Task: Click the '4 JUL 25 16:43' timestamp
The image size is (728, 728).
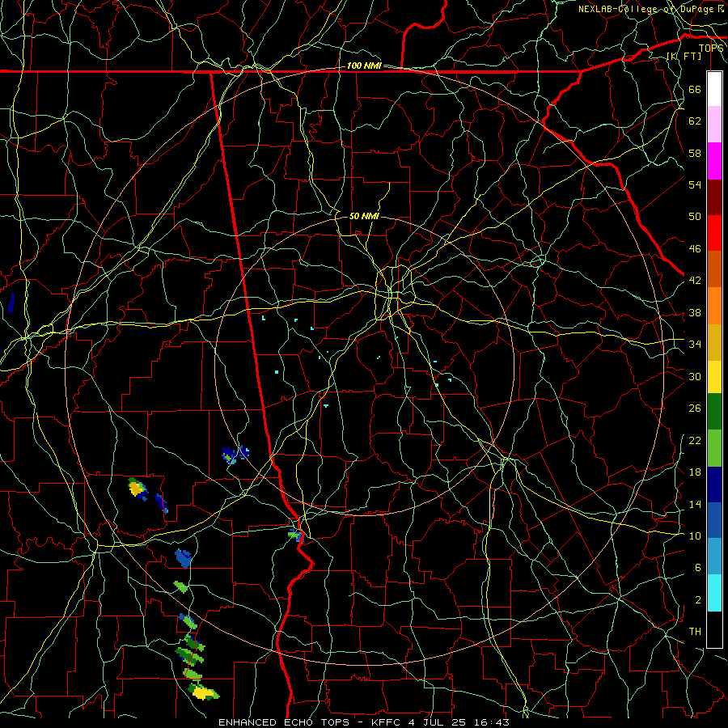Action: (459, 722)
